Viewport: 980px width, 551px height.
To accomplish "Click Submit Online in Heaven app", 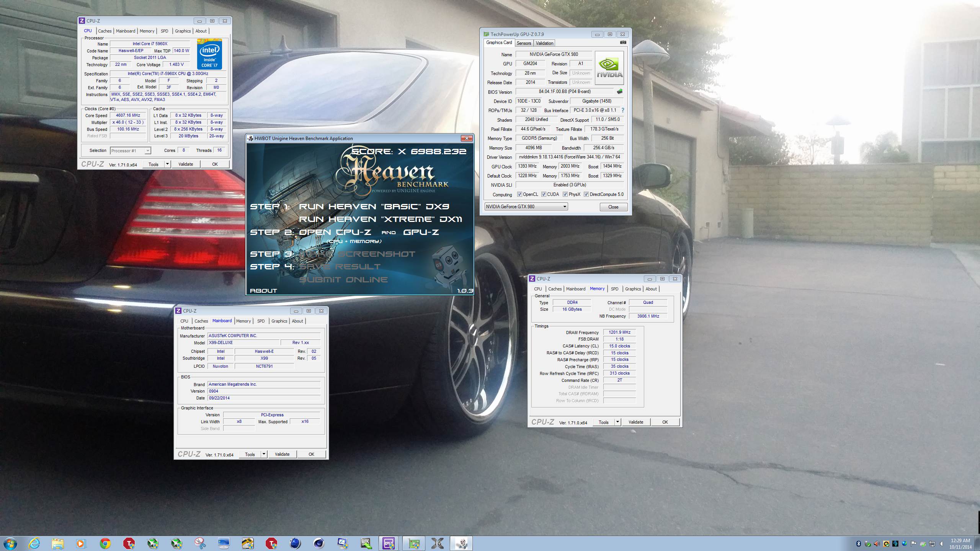I will coord(343,280).
